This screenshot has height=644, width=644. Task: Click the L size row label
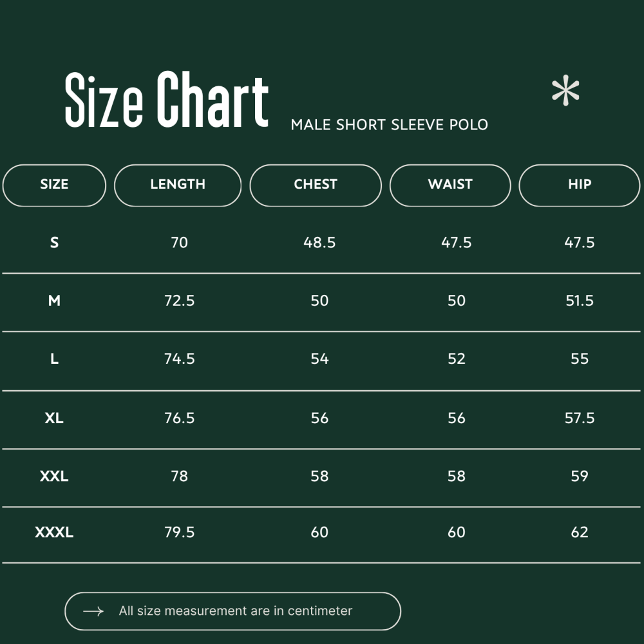54,359
